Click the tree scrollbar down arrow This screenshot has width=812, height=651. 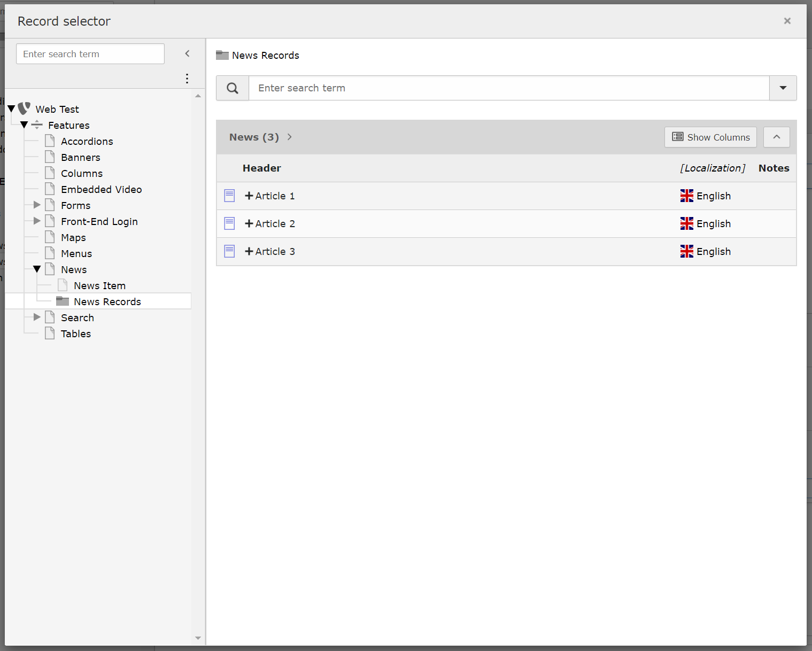point(198,638)
